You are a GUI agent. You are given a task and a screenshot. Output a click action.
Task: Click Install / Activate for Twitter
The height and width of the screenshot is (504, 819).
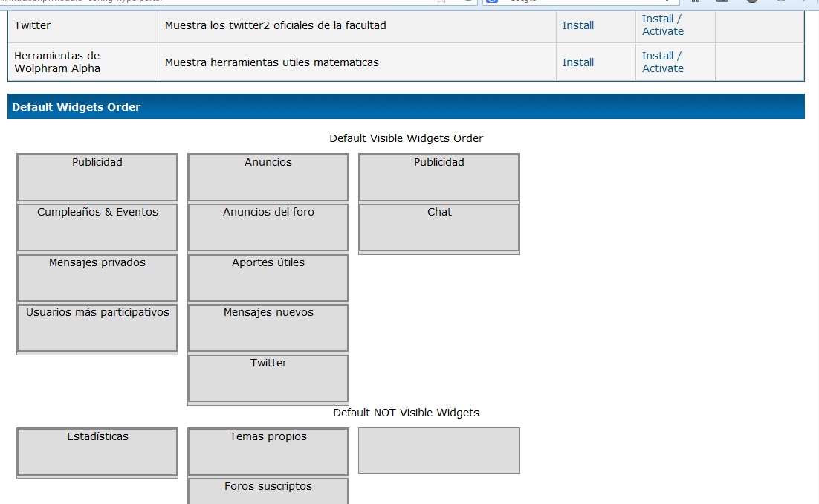(662, 25)
